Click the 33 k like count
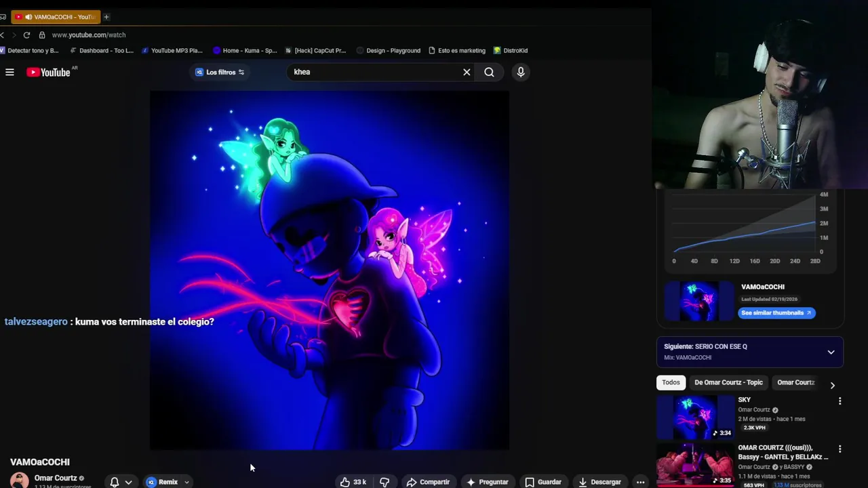This screenshot has width=868, height=488. [359, 482]
